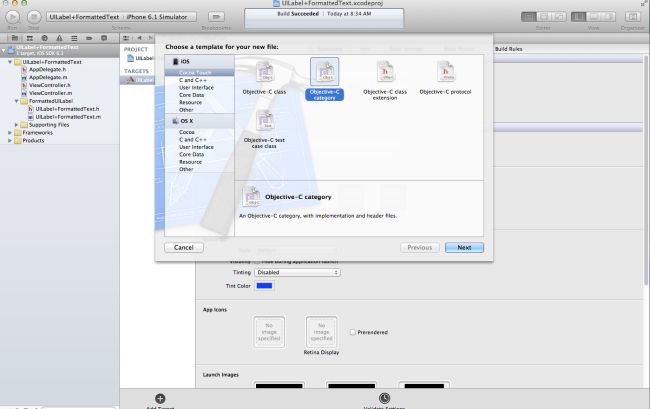Viewport: 650px width, 409px height.
Task: Choose the Objective-C protocol template
Action: (x=445, y=78)
